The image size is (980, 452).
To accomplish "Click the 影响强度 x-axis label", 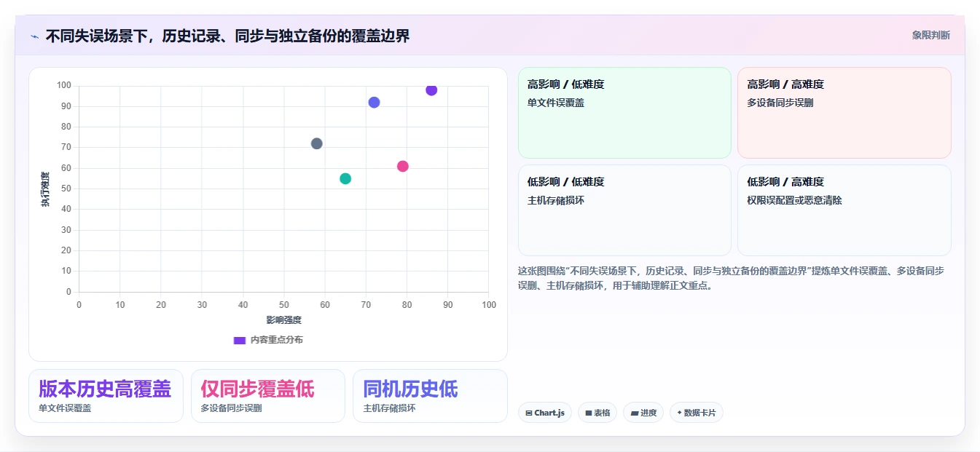I will click(283, 320).
